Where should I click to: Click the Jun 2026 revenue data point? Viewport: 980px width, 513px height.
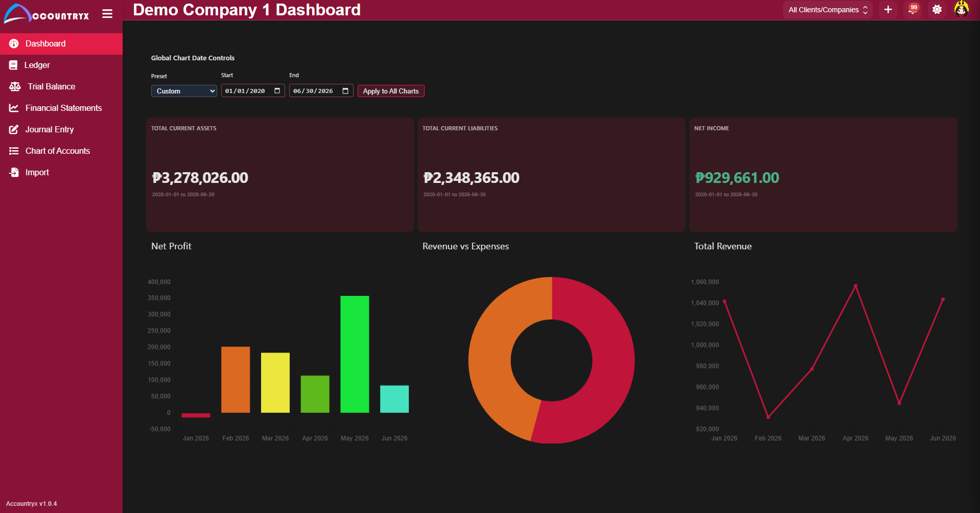[x=943, y=299]
